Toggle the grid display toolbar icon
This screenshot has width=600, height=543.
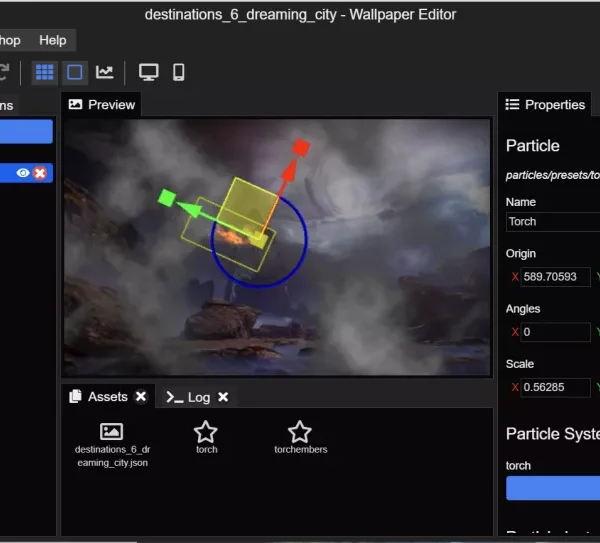pos(45,72)
